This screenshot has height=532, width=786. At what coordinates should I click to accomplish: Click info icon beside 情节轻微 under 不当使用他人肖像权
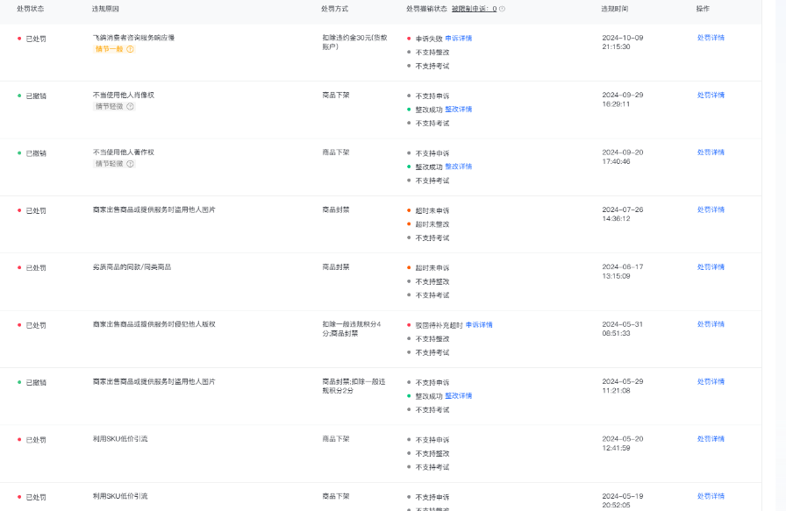coord(131,106)
